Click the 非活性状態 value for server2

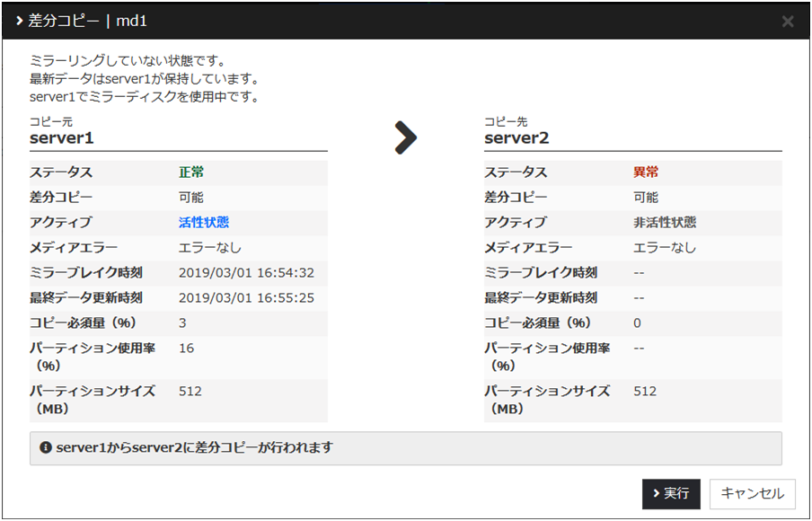665,223
